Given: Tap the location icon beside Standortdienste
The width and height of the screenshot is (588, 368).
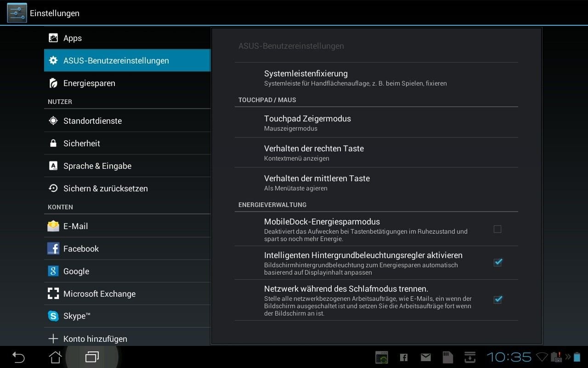Looking at the screenshot, I should click(53, 121).
